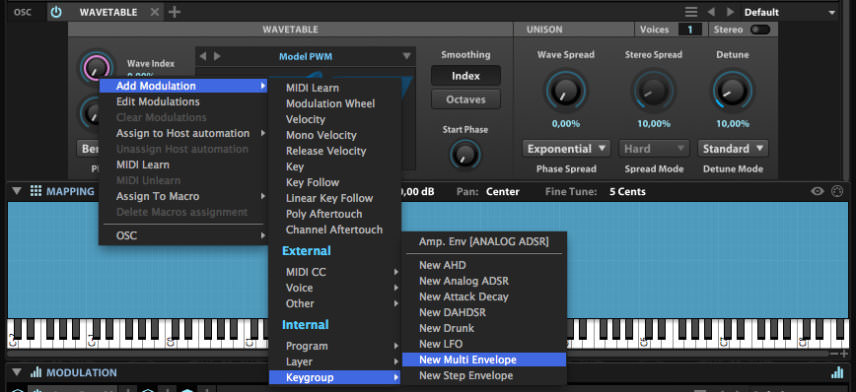Choose New Analog ADSR envelope
This screenshot has width=856, height=392.
click(484, 281)
